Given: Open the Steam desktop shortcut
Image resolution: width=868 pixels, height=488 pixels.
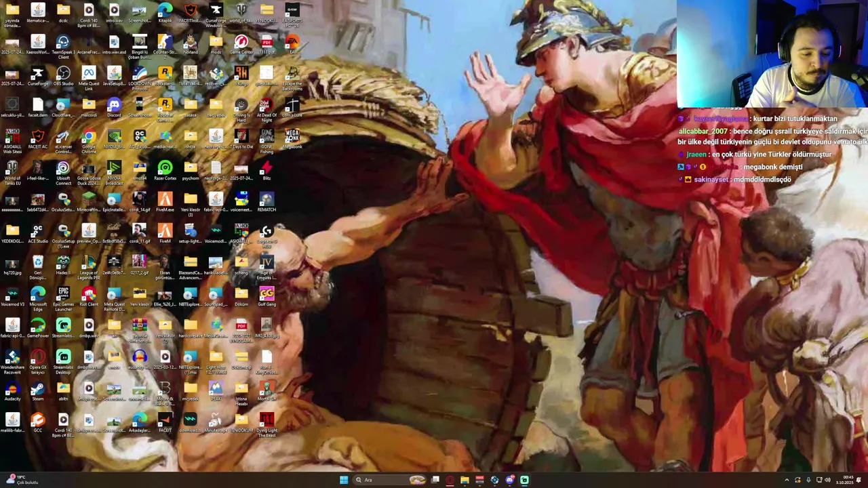Looking at the screenshot, I should (x=38, y=391).
